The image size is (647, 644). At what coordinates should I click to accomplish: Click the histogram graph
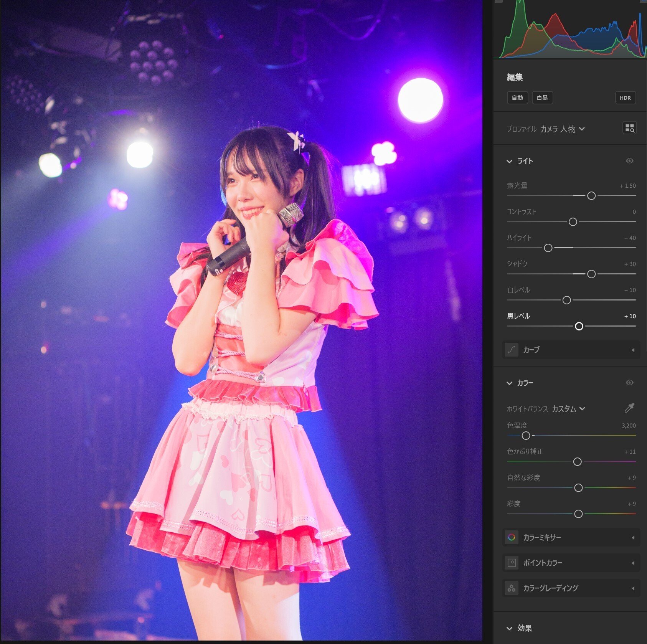pyautogui.click(x=570, y=29)
